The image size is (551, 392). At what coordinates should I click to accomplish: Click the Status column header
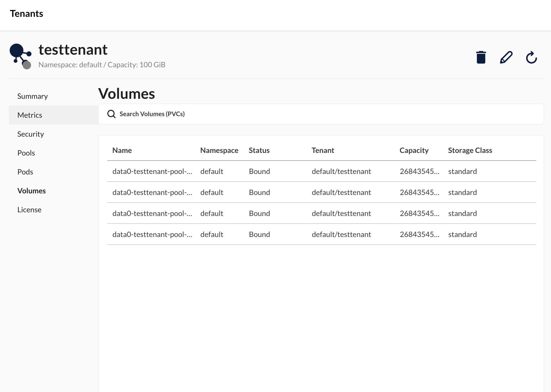pyautogui.click(x=259, y=151)
